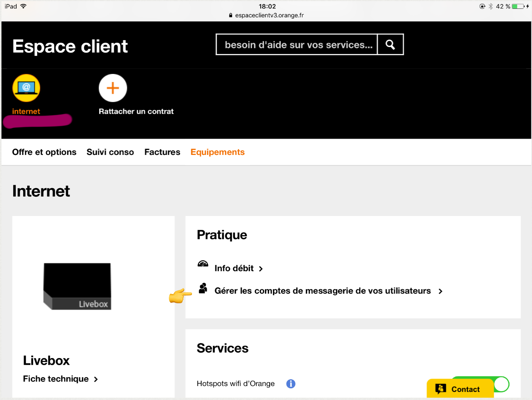Viewport: 532px width, 400px height.
Task: Select the internet contract laptop icon
Action: pyautogui.click(x=26, y=88)
